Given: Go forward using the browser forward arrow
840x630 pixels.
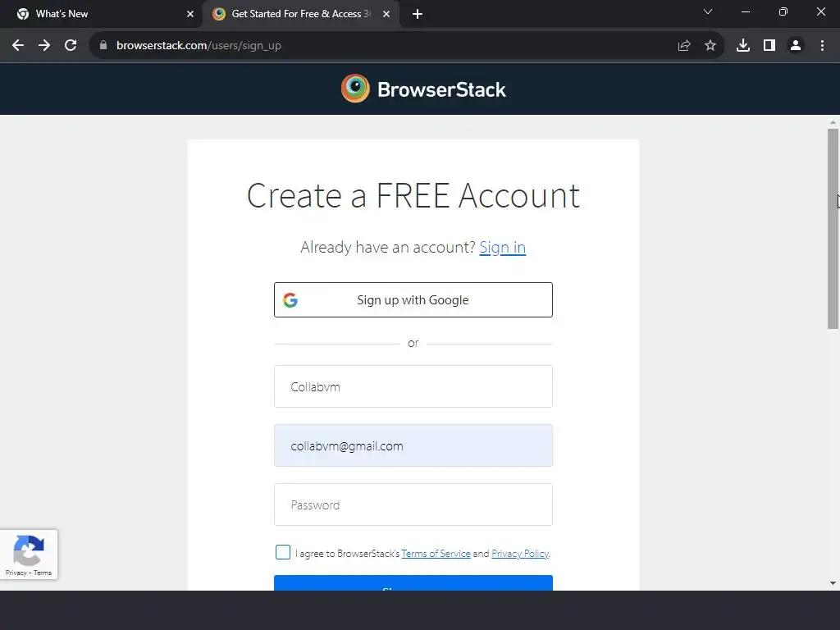Looking at the screenshot, I should coord(44,46).
